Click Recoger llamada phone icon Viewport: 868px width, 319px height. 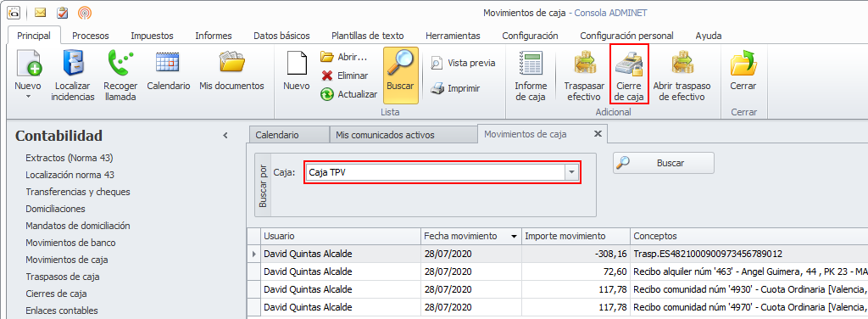[120, 63]
